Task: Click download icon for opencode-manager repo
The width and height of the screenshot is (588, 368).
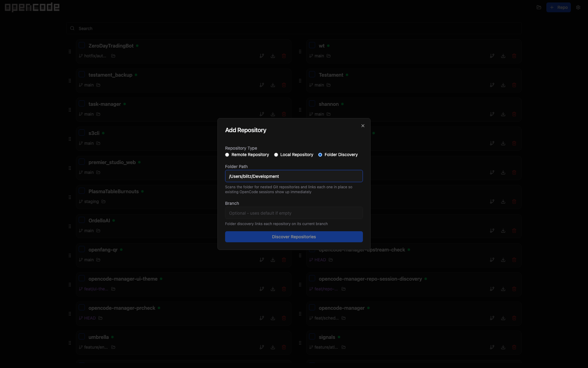Action: (x=503, y=318)
